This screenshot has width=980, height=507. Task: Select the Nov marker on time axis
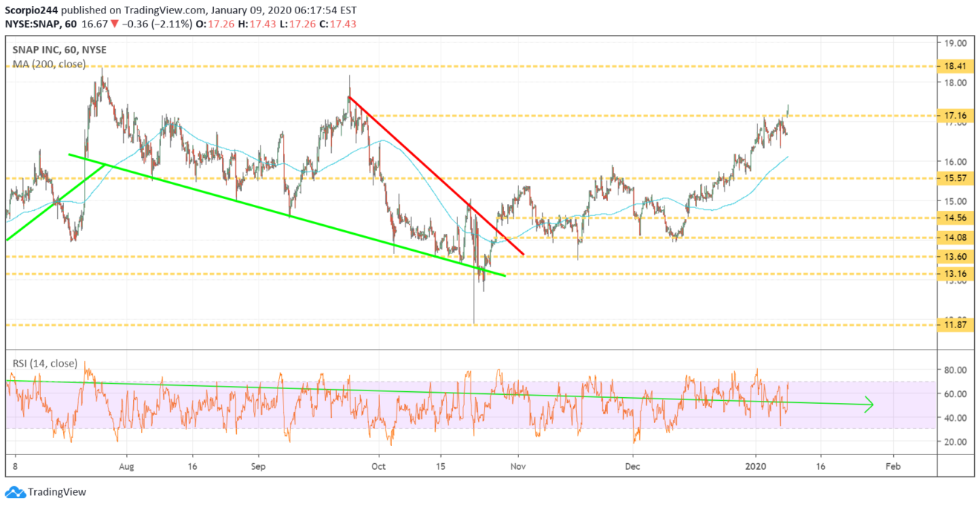click(x=518, y=468)
